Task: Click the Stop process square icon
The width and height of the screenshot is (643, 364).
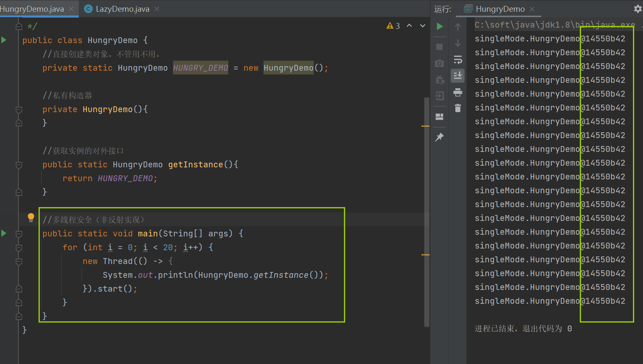Action: 439,46
